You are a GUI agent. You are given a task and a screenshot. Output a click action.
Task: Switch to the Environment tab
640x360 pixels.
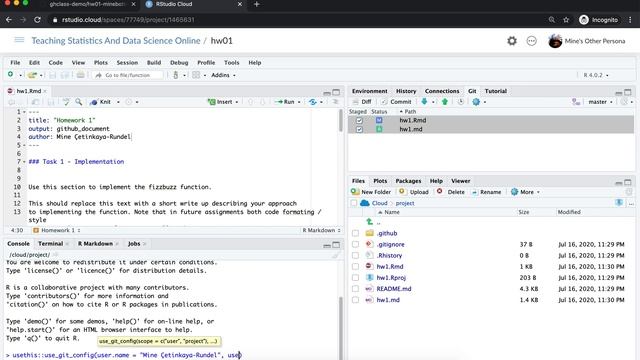[x=369, y=91]
